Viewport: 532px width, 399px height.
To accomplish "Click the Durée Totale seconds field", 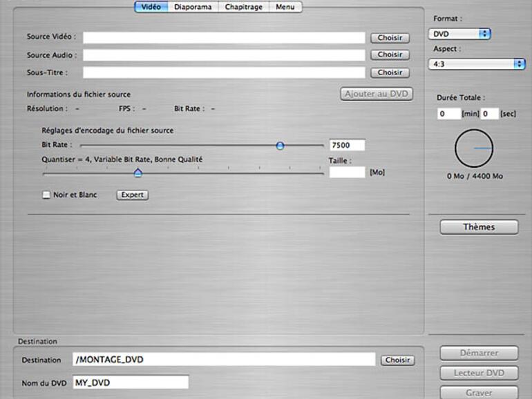I will point(490,114).
